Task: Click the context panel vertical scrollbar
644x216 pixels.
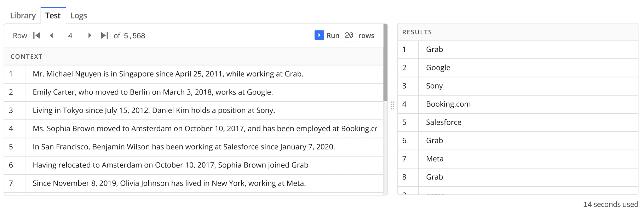Action: [x=386, y=63]
